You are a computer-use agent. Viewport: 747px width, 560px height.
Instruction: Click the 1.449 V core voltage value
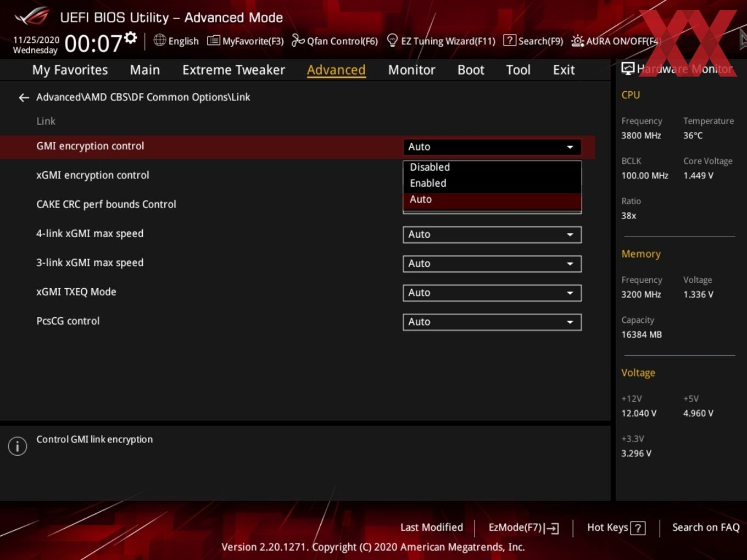point(698,176)
